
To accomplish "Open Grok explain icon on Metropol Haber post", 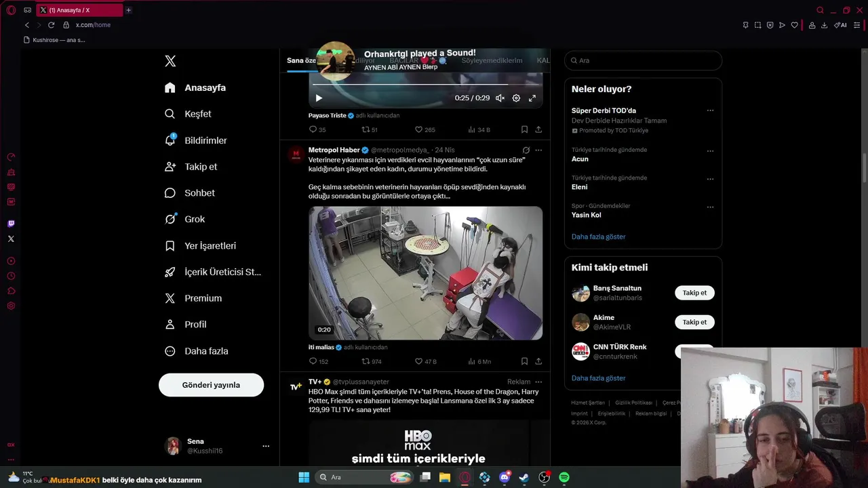I will 526,150.
